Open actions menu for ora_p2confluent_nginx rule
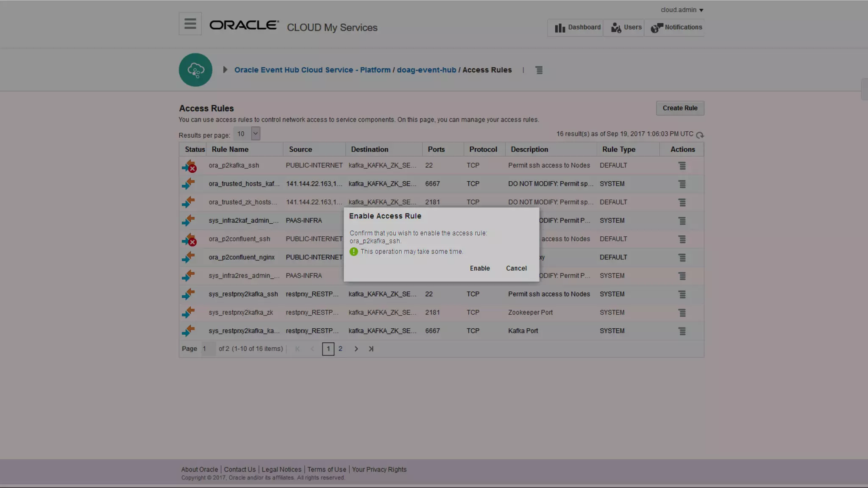868x488 pixels. click(x=682, y=258)
